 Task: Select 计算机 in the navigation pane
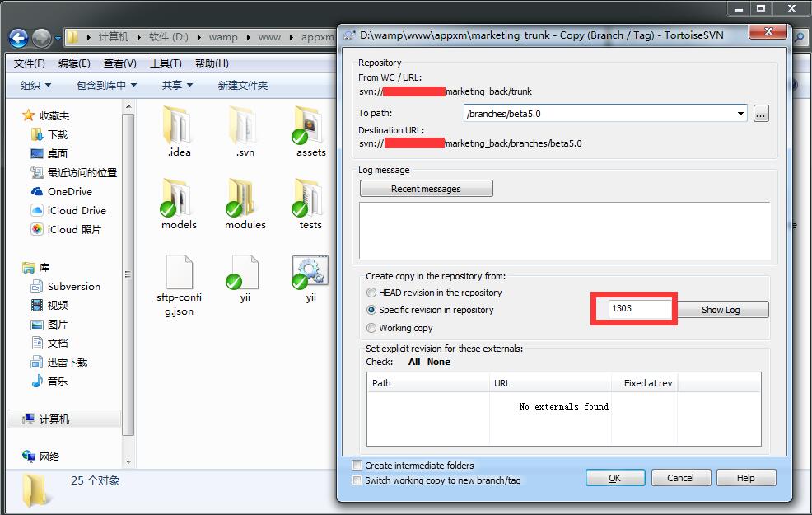(x=64, y=419)
